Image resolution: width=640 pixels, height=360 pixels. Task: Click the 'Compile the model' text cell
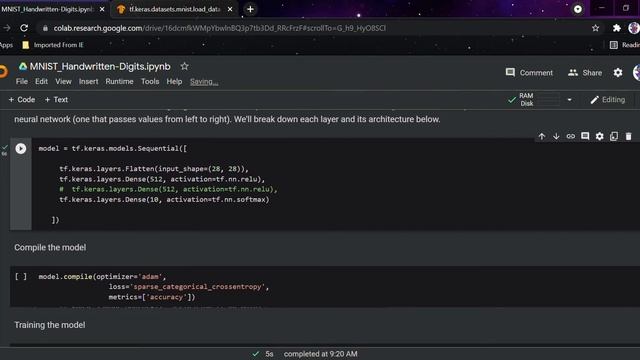[x=50, y=247]
